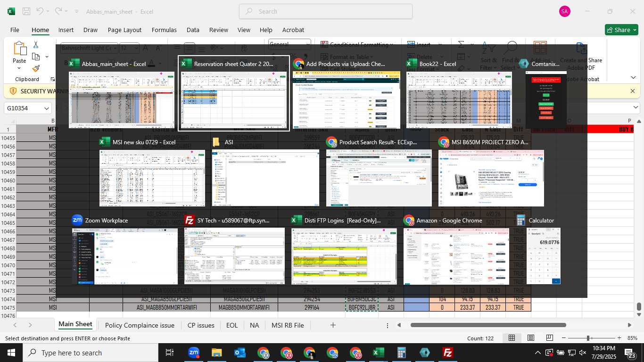Switch to MSI new sku 0729 window
The height and width of the screenshot is (362, 644).
[x=152, y=172]
